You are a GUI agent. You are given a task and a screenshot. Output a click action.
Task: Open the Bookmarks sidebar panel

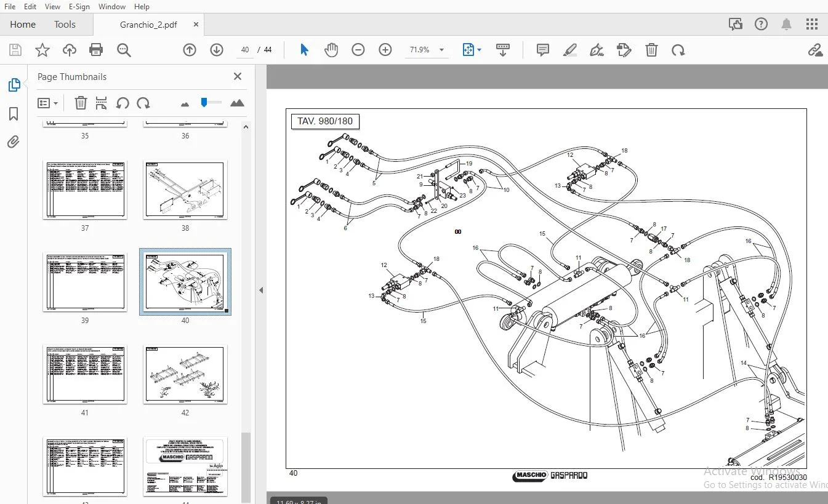(14, 114)
